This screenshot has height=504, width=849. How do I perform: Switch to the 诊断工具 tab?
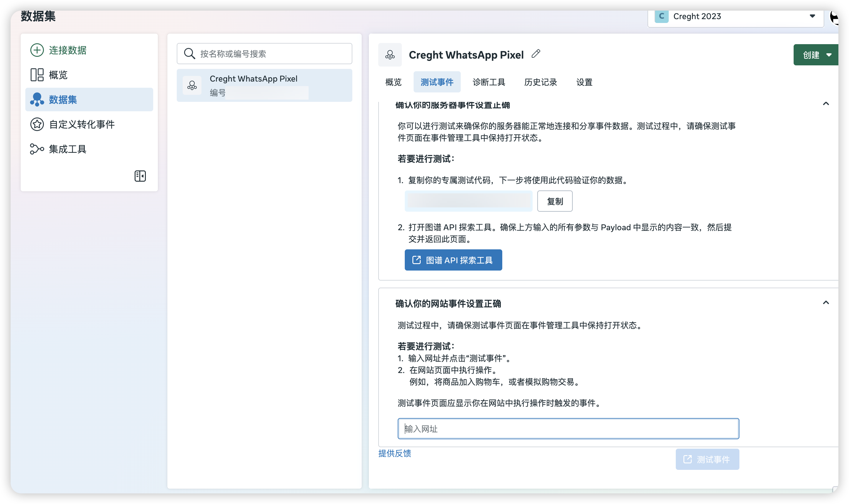pyautogui.click(x=489, y=82)
